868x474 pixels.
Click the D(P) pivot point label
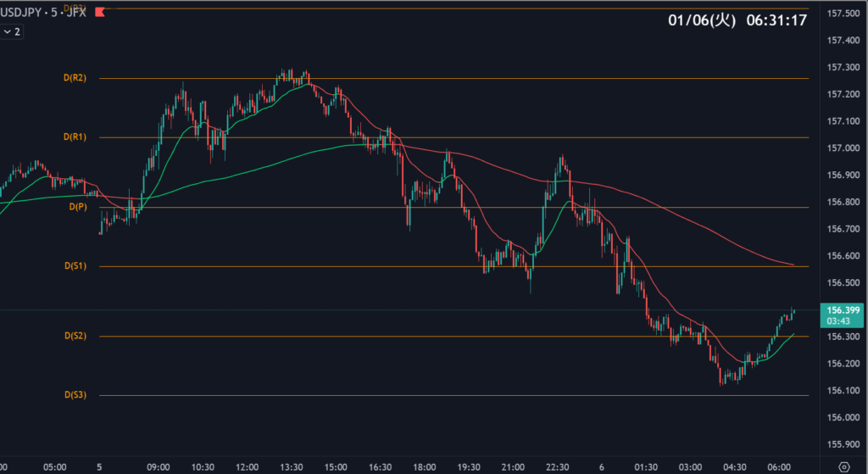[77, 207]
